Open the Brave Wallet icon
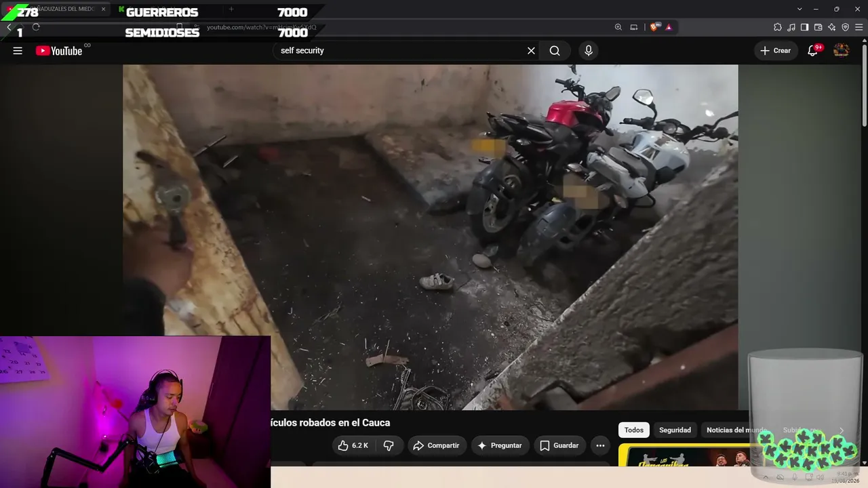 [818, 27]
